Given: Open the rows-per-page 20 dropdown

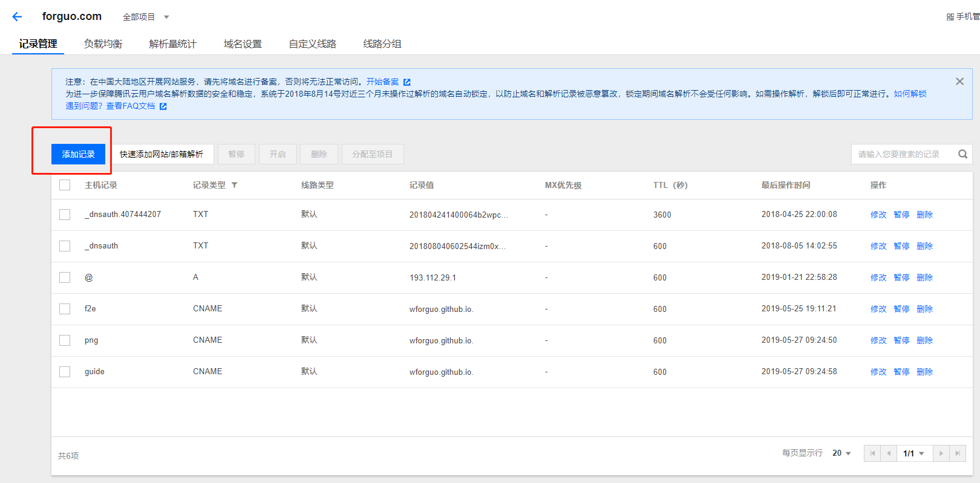Looking at the screenshot, I should pos(841,453).
